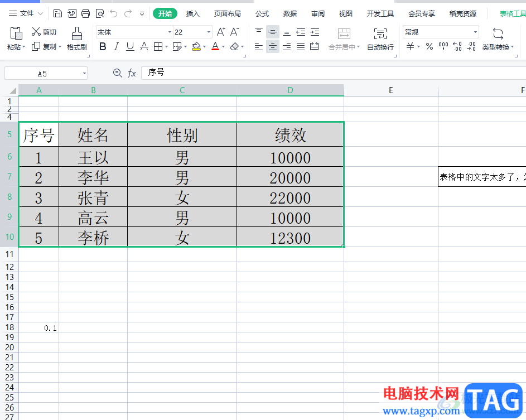Screen dimensions: 526x420
Task: Switch to Page Layout tab
Action: pos(228,14)
